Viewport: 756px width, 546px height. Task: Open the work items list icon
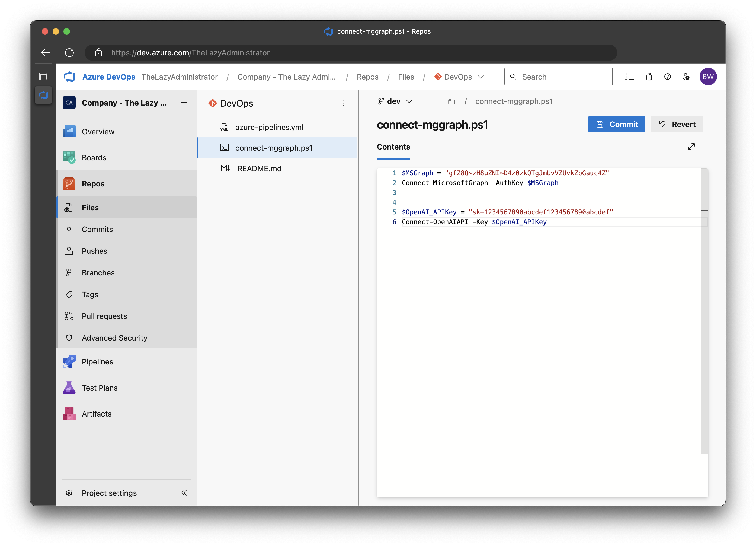629,77
